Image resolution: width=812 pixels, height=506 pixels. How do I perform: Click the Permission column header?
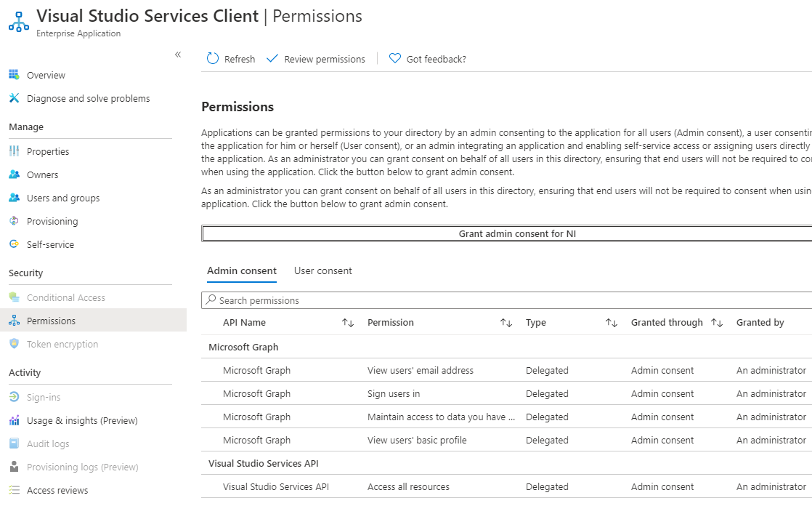[391, 323]
